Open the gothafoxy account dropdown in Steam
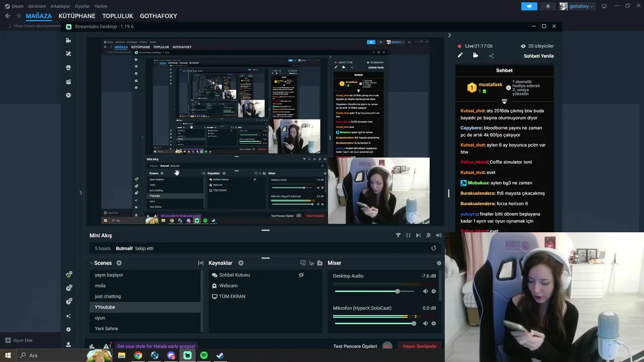 pyautogui.click(x=577, y=6)
